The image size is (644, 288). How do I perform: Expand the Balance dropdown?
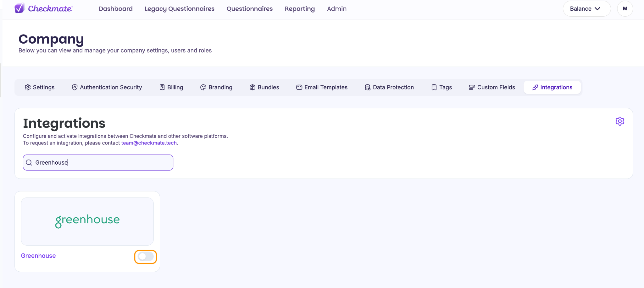pos(586,9)
